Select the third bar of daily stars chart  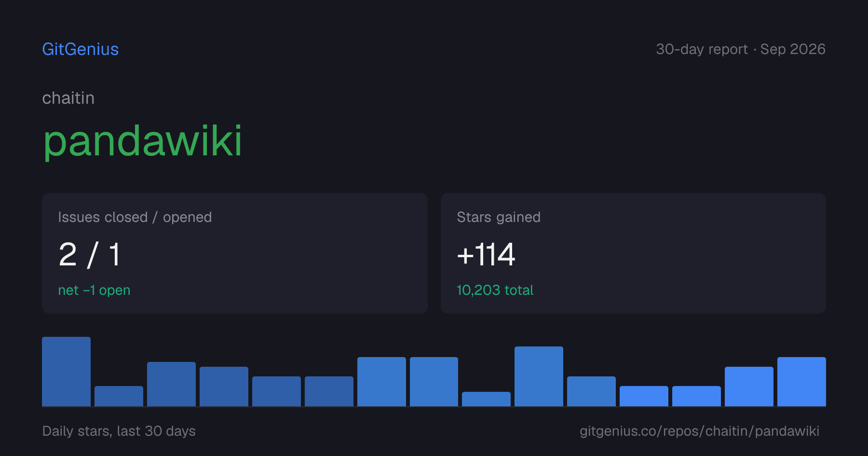(171, 384)
